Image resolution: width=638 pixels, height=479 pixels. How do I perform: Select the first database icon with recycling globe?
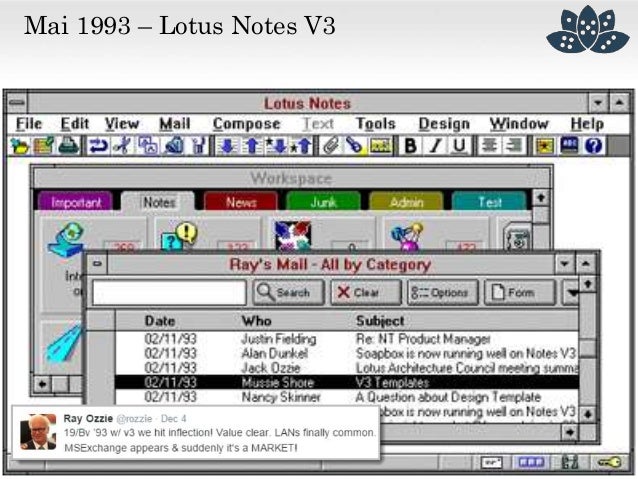[x=67, y=238]
